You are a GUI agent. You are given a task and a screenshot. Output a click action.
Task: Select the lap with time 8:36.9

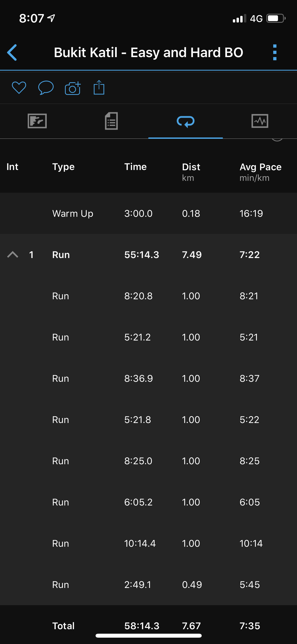(x=148, y=378)
